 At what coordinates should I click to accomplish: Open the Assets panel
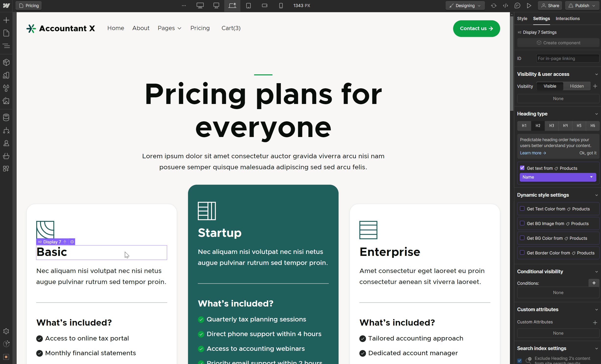(6, 101)
